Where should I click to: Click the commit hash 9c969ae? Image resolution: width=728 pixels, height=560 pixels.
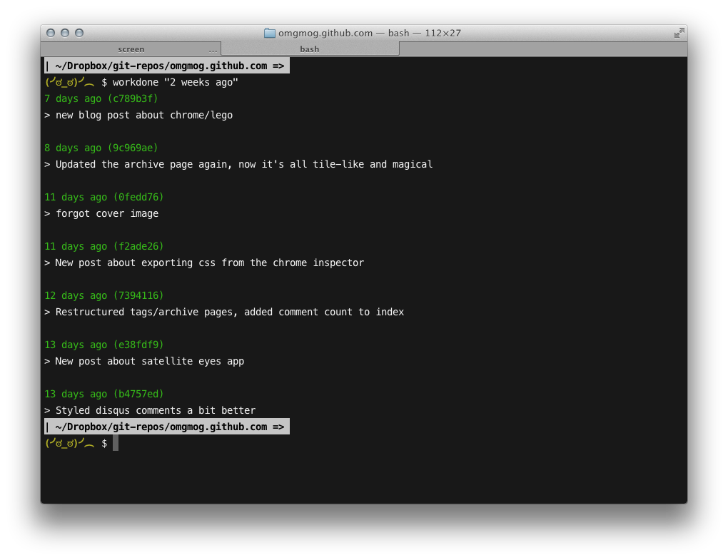pos(133,148)
